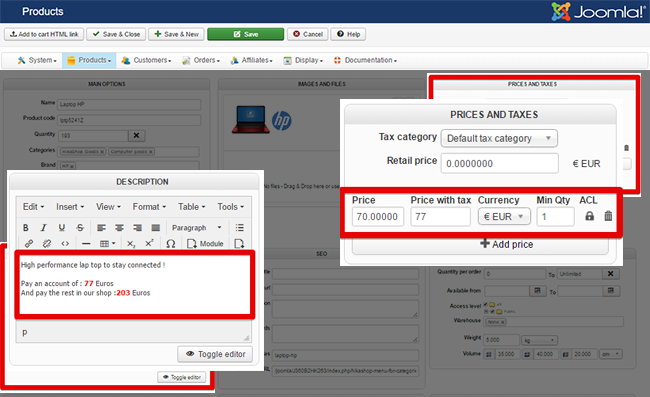Open the Orders menu
Viewport: 650px width, 397px height.
201,60
